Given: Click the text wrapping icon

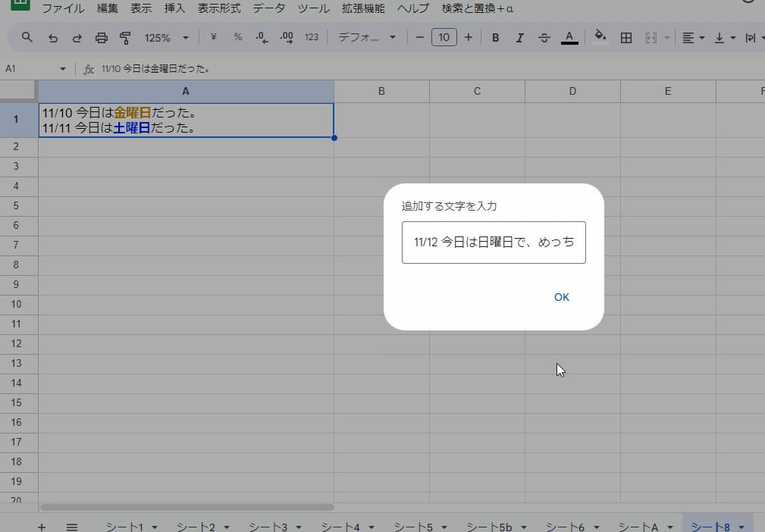Looking at the screenshot, I should pos(750,38).
